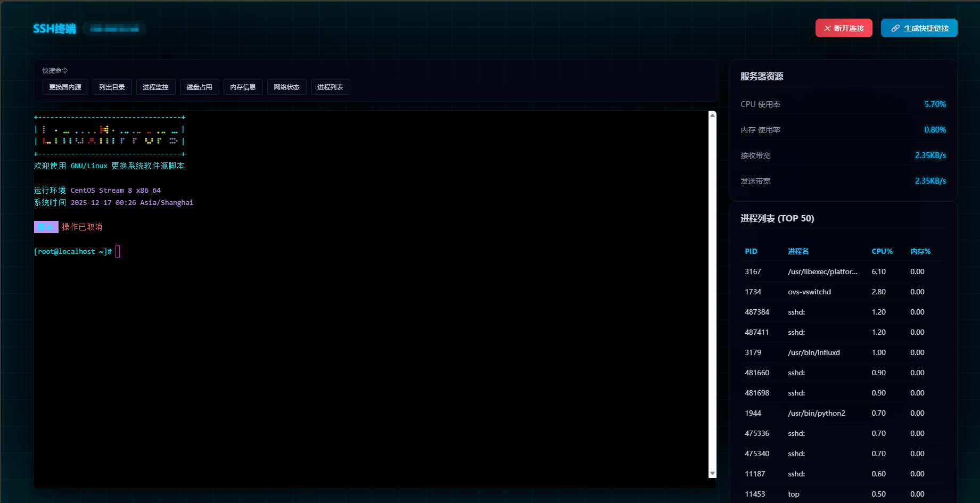Click the 接收带宽 value
The height and width of the screenshot is (503, 980).
[930, 155]
